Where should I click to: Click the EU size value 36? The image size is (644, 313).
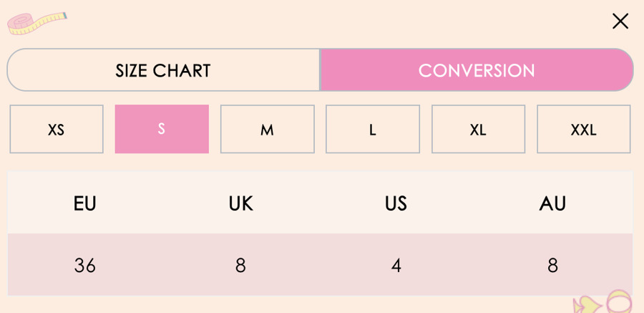coord(85,265)
